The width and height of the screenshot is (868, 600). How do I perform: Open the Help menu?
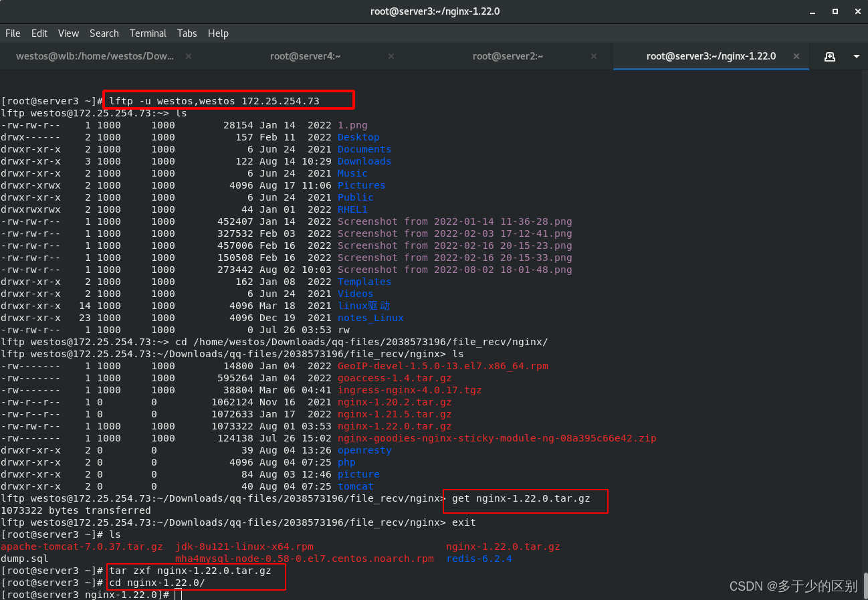218,33
